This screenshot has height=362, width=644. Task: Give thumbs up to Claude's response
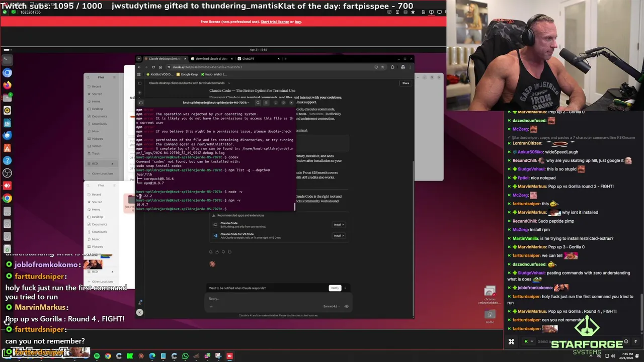[x=217, y=252]
